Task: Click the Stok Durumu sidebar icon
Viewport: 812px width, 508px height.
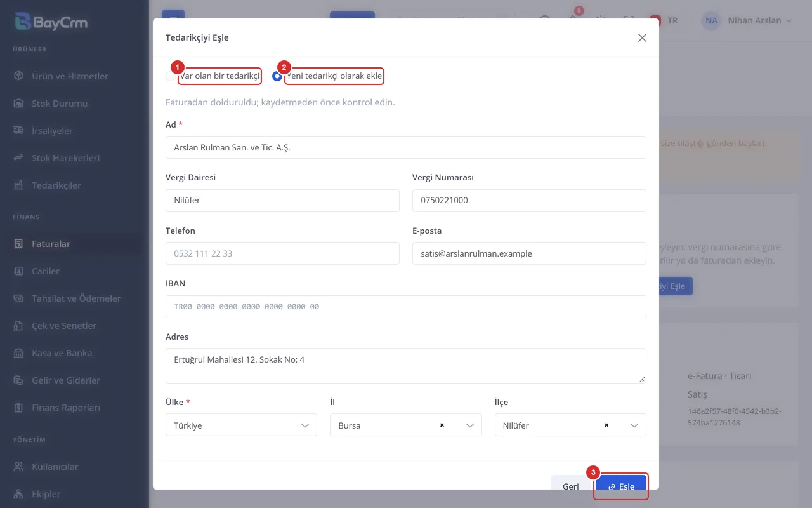Action: tap(18, 104)
